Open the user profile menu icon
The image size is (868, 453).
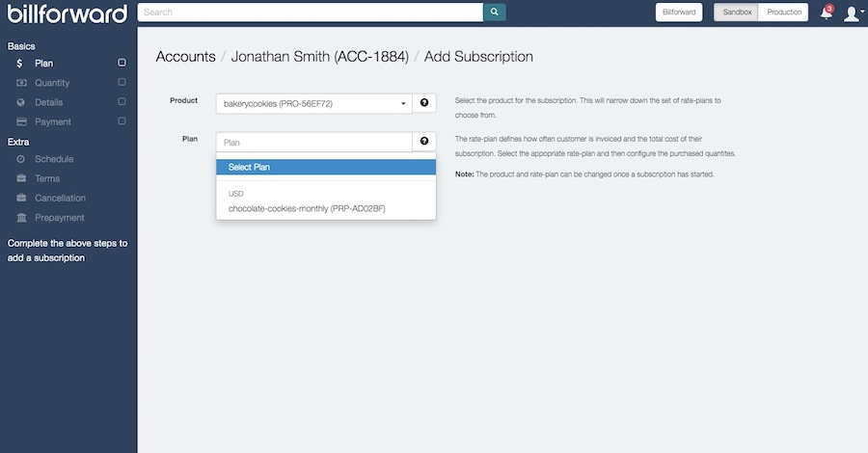pyautogui.click(x=852, y=13)
